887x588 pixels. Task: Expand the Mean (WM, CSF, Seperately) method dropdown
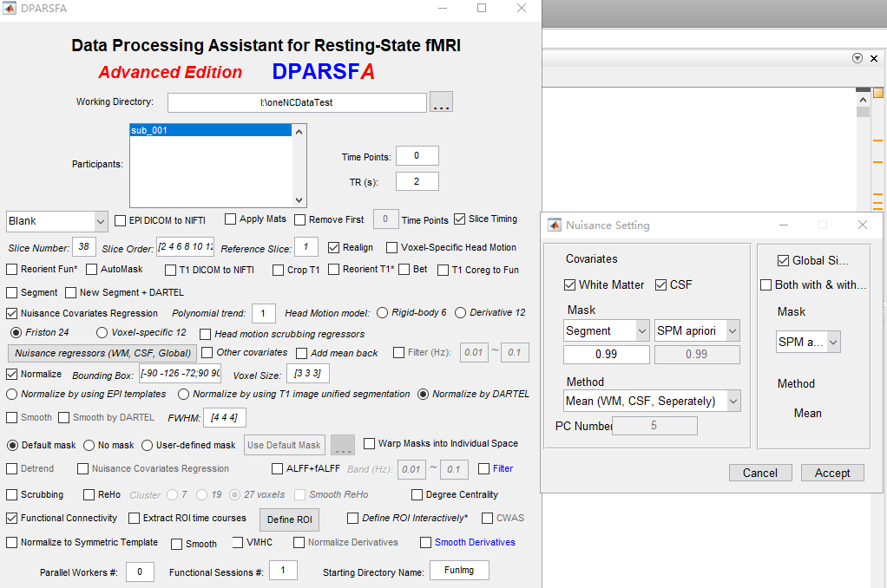652,401
